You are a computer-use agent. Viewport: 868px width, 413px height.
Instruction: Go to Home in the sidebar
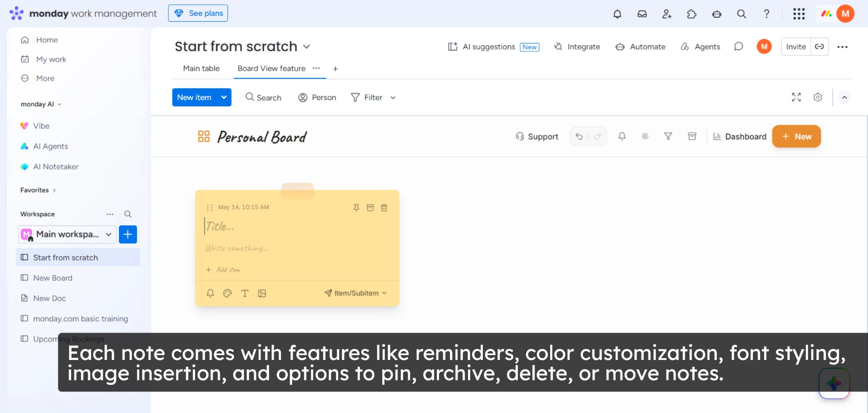pos(47,40)
